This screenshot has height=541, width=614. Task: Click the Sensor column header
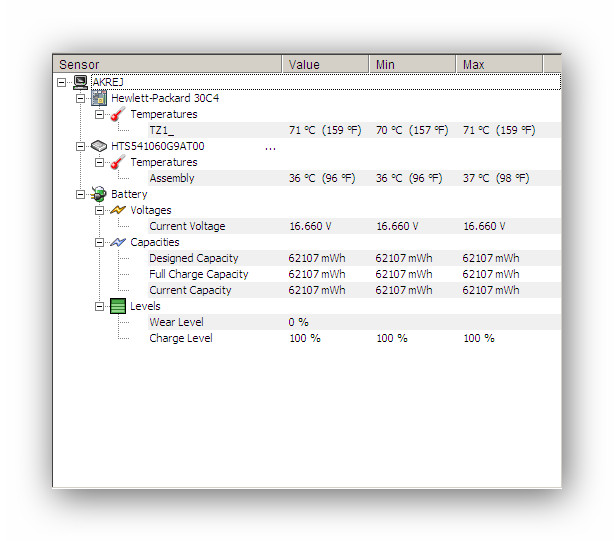click(167, 64)
